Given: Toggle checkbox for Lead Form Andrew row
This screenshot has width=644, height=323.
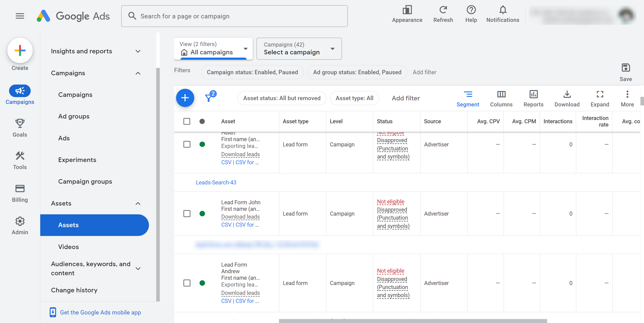Looking at the screenshot, I should pos(187,283).
